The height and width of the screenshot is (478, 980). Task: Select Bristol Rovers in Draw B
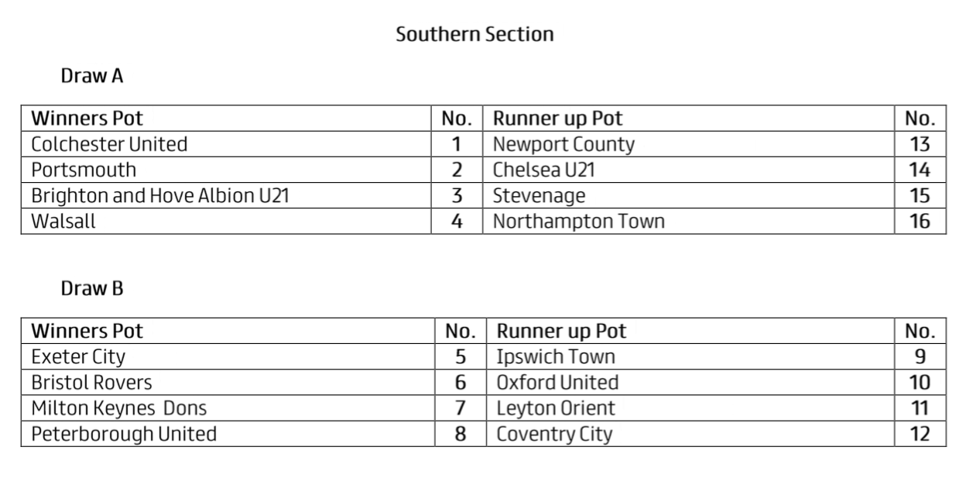point(91,382)
